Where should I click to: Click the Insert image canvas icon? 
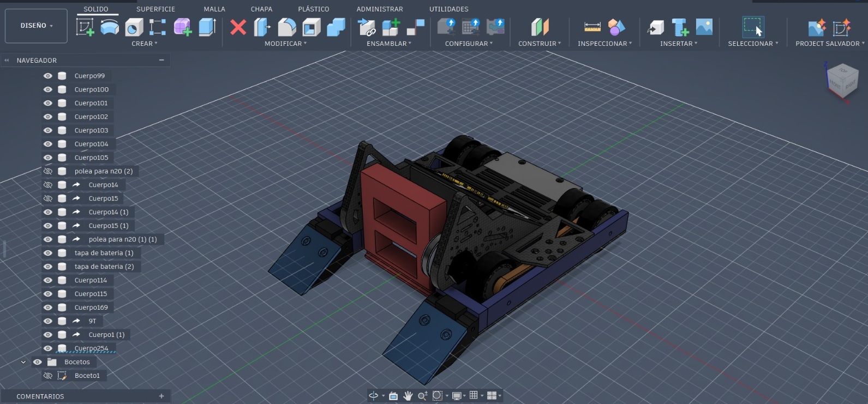704,27
